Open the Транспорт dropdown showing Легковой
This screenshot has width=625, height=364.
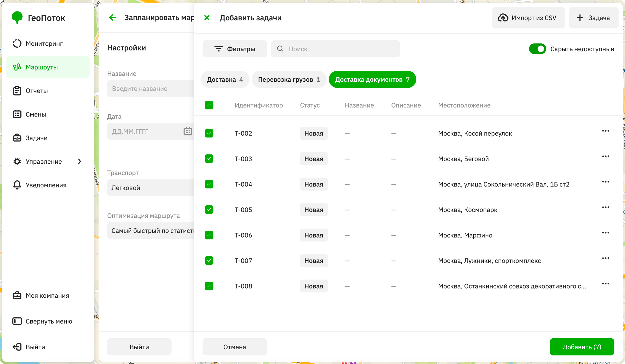pyautogui.click(x=151, y=188)
